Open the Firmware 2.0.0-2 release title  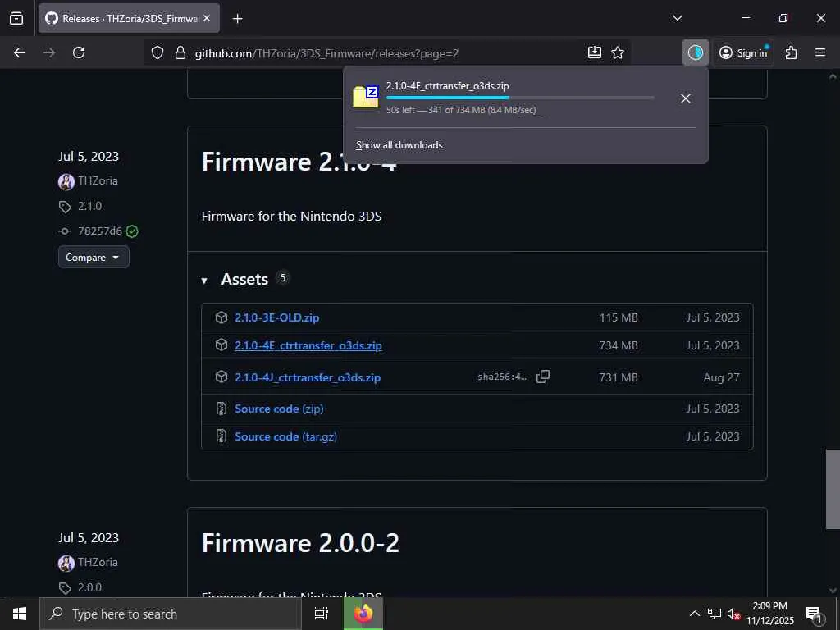pyautogui.click(x=300, y=543)
